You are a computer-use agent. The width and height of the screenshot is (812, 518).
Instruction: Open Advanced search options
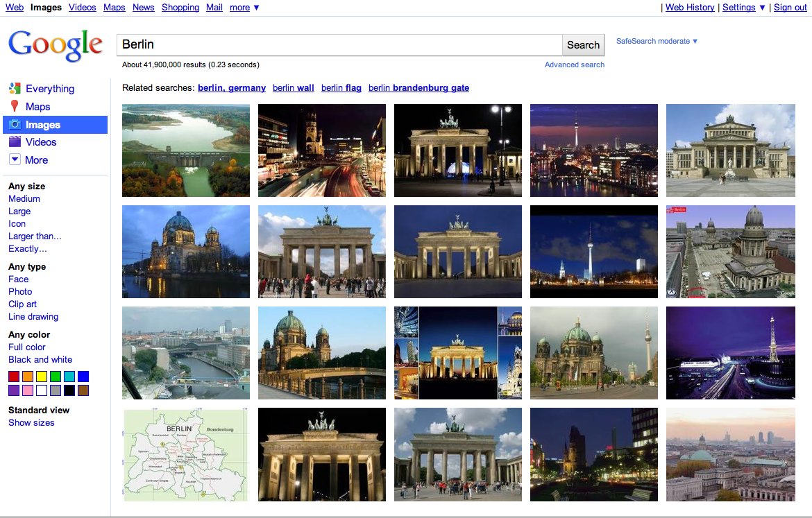click(574, 64)
